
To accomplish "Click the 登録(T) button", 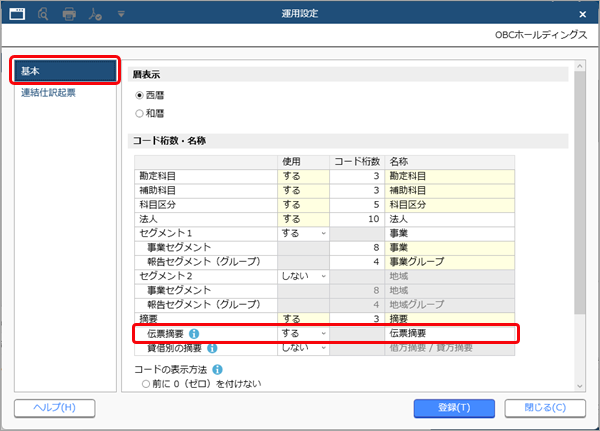I will coord(454,408).
